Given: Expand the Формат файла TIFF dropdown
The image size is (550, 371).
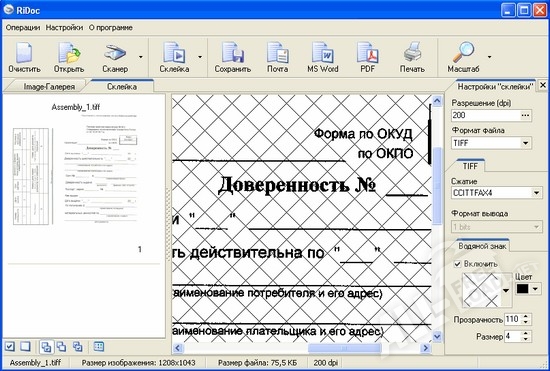Looking at the screenshot, I should pos(525,143).
